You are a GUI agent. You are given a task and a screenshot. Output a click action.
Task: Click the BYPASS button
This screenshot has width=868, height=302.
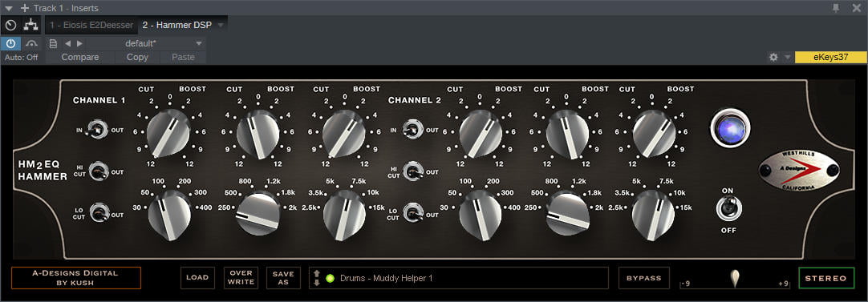(x=644, y=278)
